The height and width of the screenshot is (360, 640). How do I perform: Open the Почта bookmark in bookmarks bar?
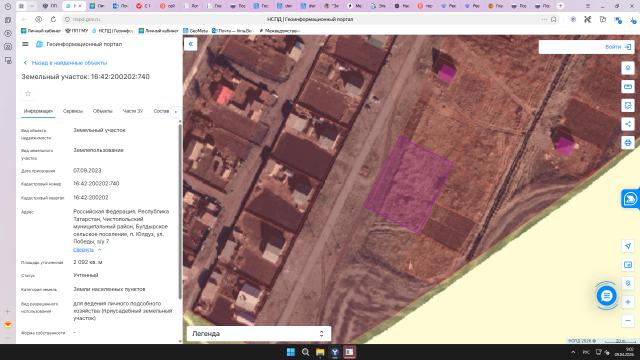point(232,31)
